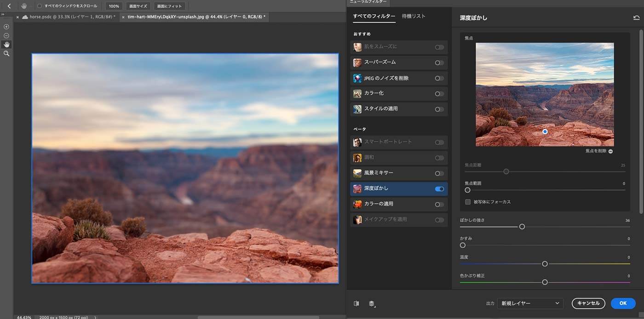Enable the 被写体にフォーカス checkbox
Screen dimensions: 644x319
[x=468, y=202]
